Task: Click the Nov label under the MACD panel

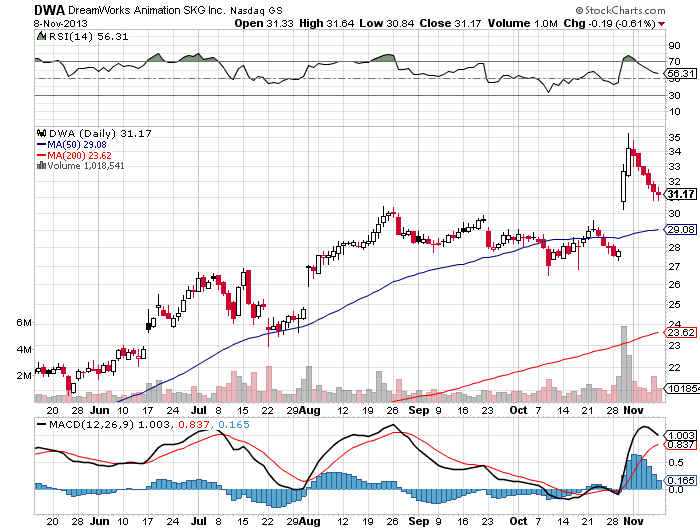Action: click(x=633, y=521)
